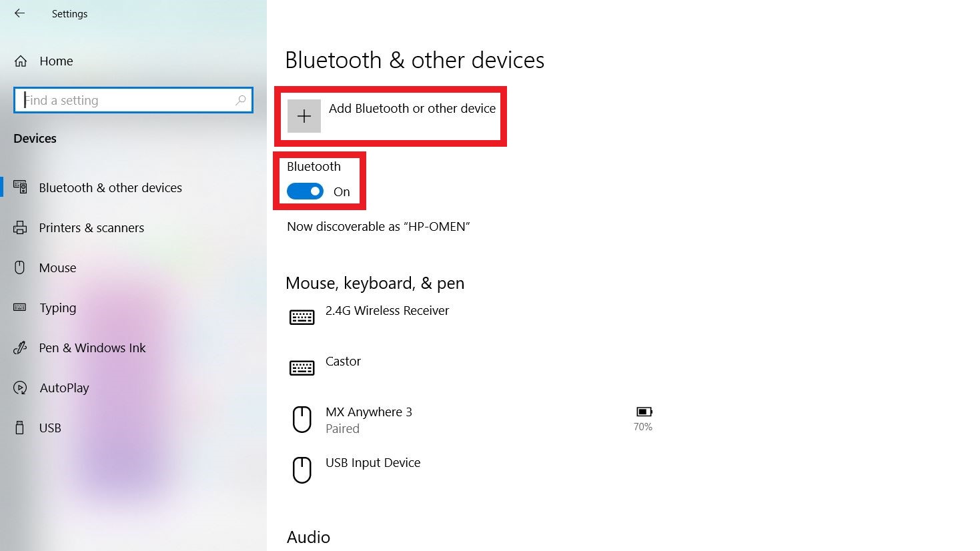The width and height of the screenshot is (980, 551).
Task: Select the USB Input Device entry
Action: pos(372,463)
